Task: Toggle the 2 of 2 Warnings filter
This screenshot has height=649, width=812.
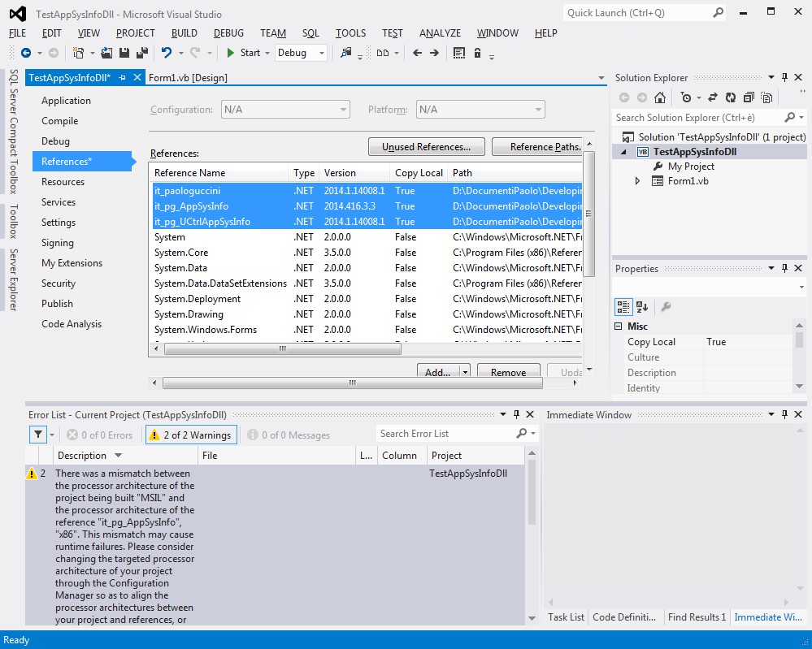Action: (191, 435)
